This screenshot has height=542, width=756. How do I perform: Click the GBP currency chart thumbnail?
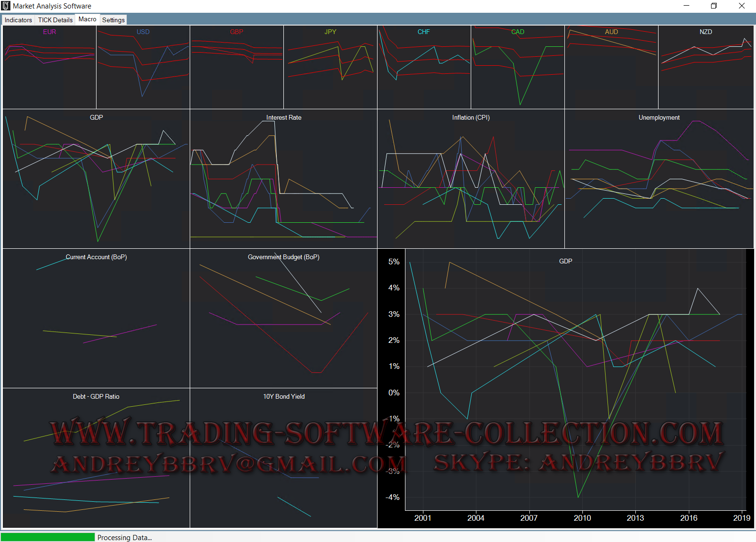[x=237, y=67]
